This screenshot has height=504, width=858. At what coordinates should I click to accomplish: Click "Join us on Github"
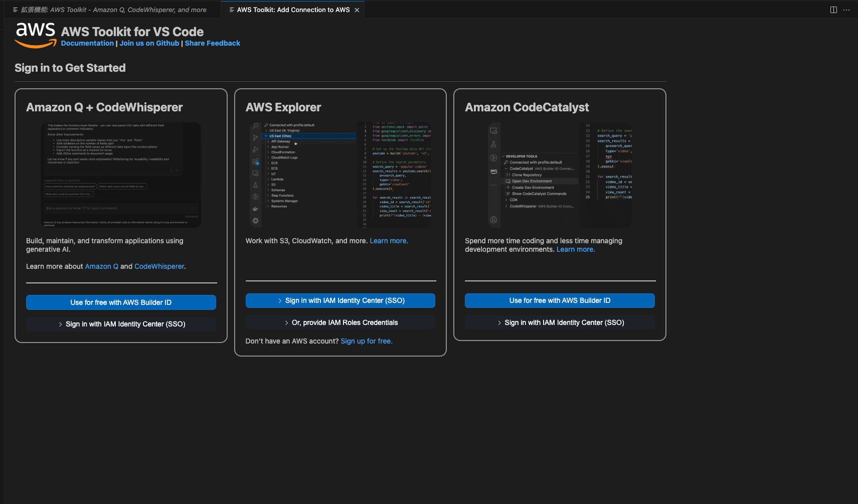pos(149,43)
